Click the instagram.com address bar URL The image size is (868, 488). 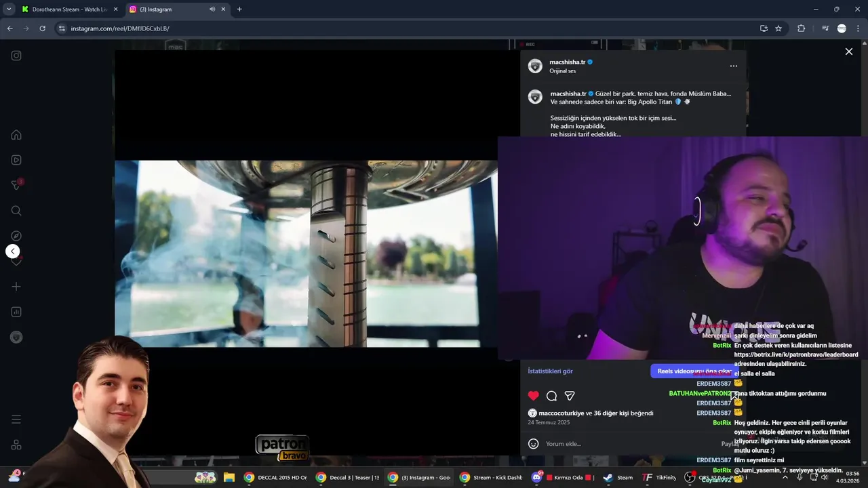120,28
